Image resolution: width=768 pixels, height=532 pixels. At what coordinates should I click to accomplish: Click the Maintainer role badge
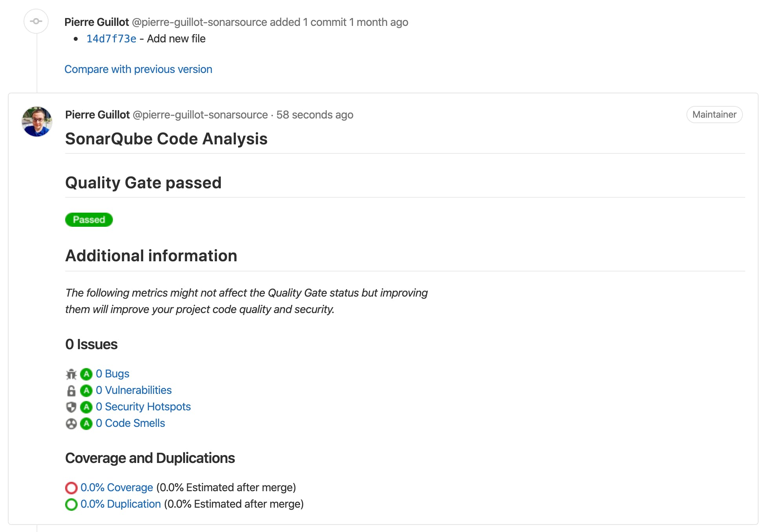tap(714, 115)
